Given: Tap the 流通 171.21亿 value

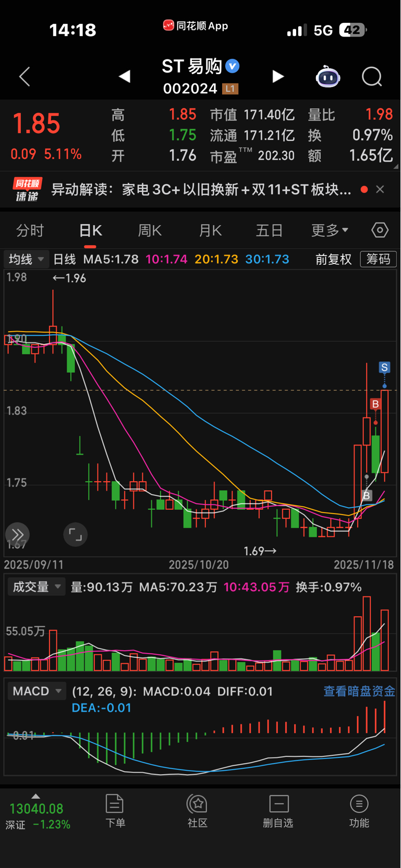Looking at the screenshot, I should point(252,136).
